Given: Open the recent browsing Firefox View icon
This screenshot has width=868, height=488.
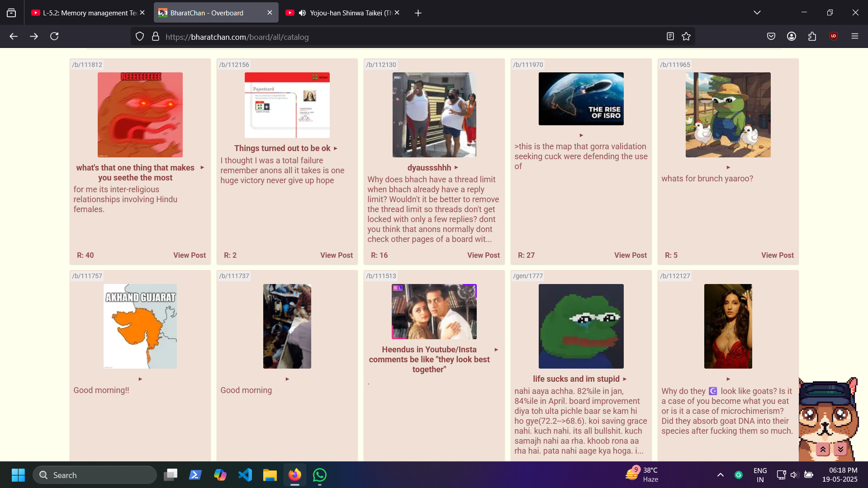Looking at the screenshot, I should (11, 13).
